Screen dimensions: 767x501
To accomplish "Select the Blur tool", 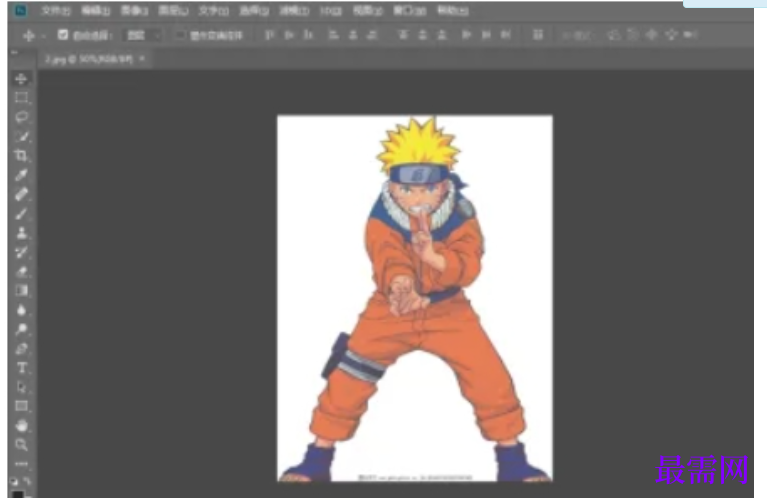I will [x=21, y=310].
